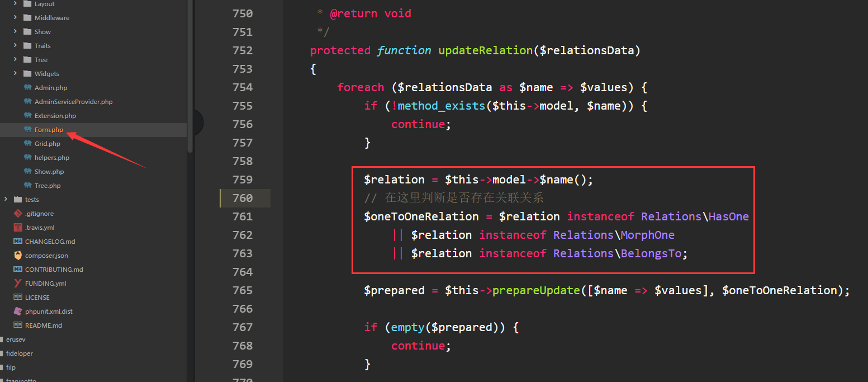Screen dimensions: 868x382
Task: Expand the Traits folder arrow
Action: 15,46
